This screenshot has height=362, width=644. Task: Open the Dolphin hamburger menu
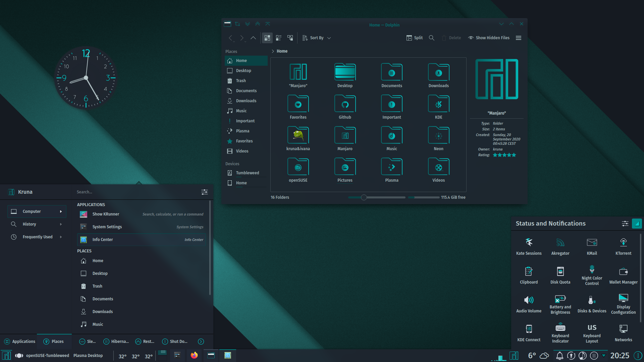519,38
